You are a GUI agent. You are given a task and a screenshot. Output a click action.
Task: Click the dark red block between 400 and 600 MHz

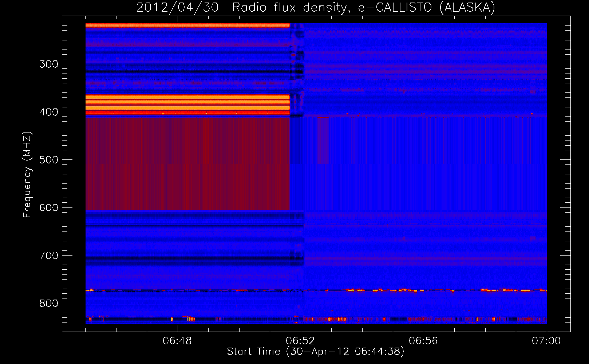point(187,164)
